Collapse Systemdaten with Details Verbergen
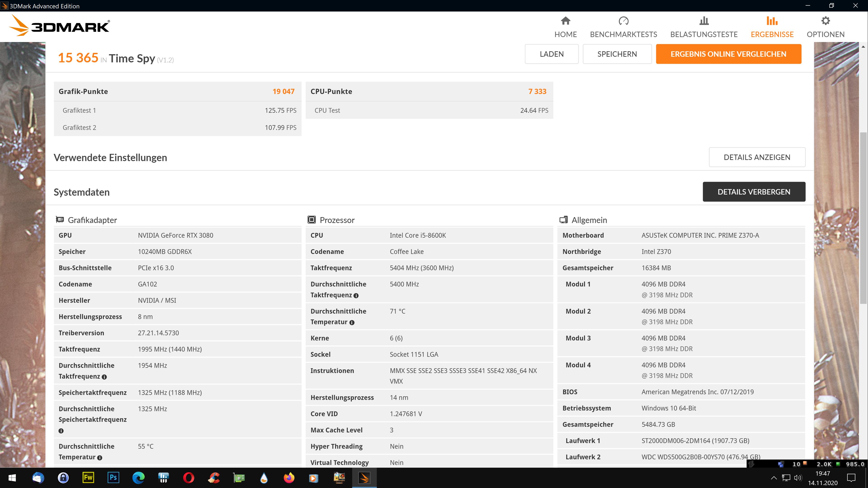 tap(754, 192)
